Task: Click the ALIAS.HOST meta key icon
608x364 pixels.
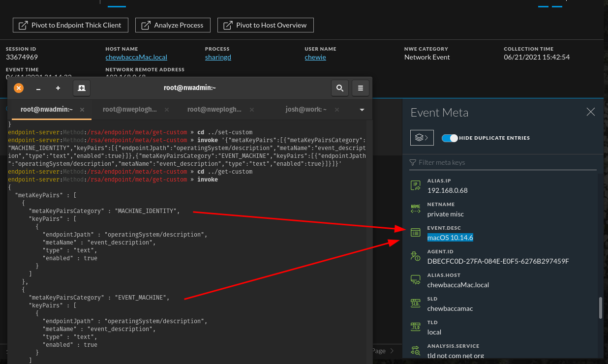Action: coord(416,280)
